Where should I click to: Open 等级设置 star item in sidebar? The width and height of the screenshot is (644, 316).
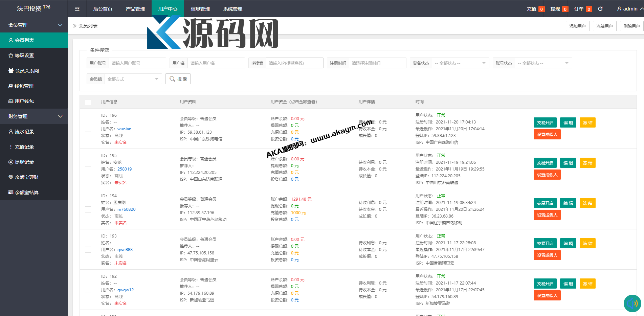point(24,55)
